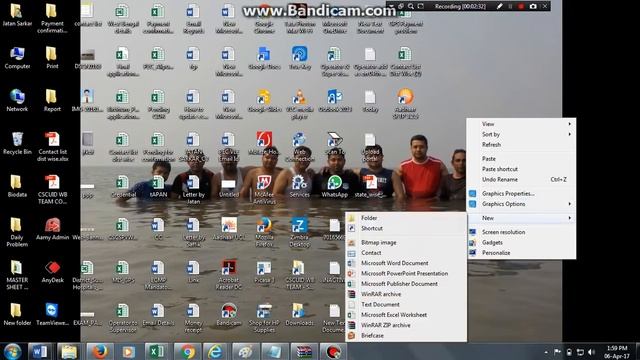
Task: Select the Acrobat Reader DC shortcut
Action: (229, 275)
